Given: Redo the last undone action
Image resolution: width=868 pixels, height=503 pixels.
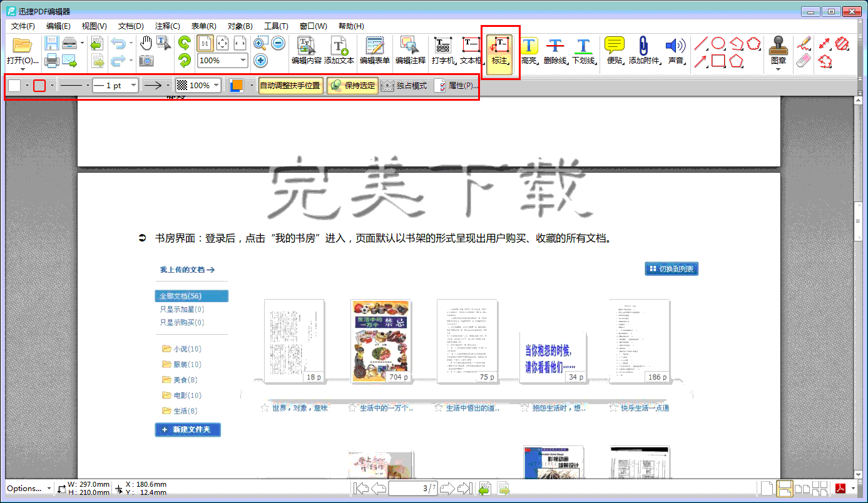Looking at the screenshot, I should (x=118, y=61).
